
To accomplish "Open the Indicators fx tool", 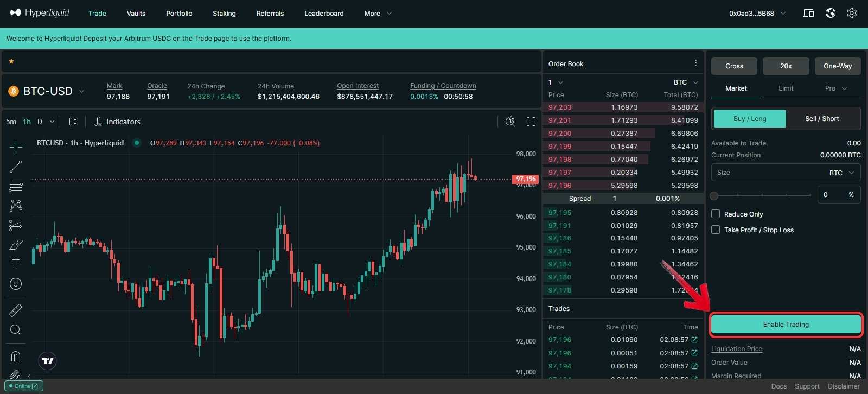I will (x=117, y=122).
